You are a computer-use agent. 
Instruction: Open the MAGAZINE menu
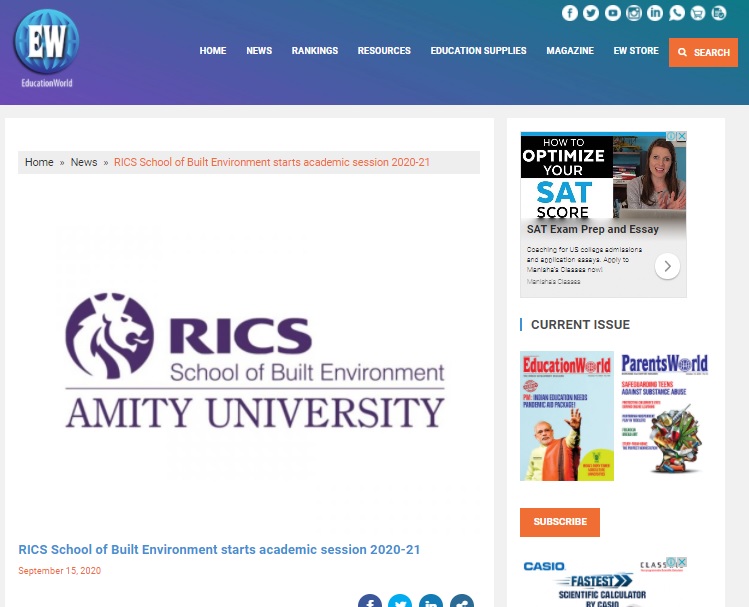570,51
